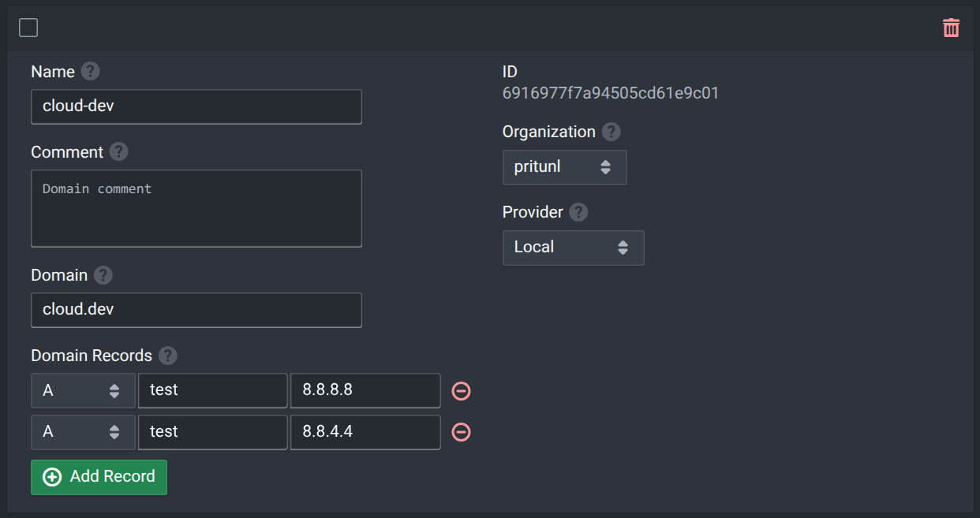Remove the 8.8.8.8 domain record
Screen dimensions: 980x518
(x=461, y=391)
